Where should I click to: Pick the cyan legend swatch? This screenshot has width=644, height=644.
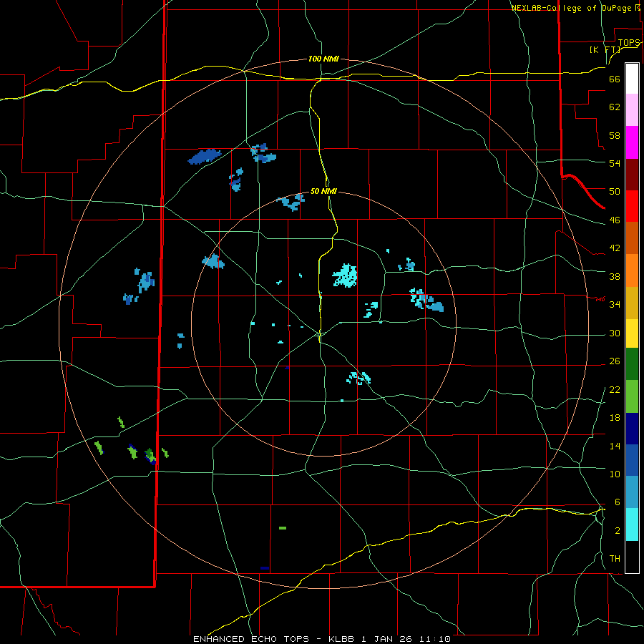point(632,525)
